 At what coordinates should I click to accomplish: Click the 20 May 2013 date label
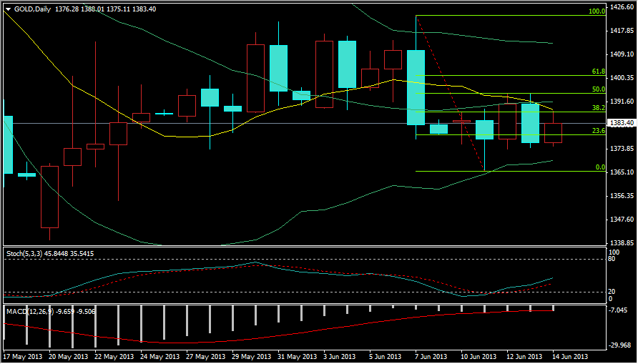point(69,357)
